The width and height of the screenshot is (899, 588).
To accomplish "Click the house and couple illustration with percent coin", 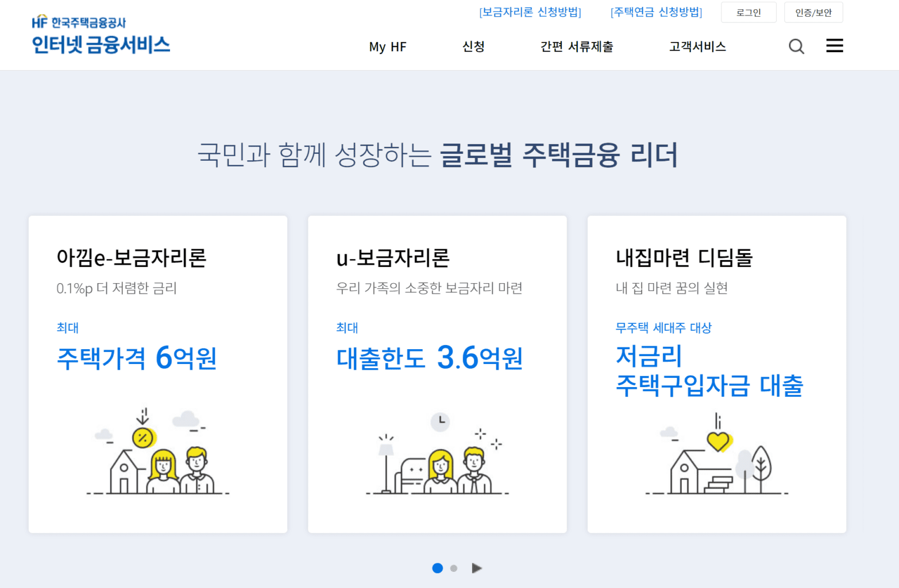I will (158, 451).
